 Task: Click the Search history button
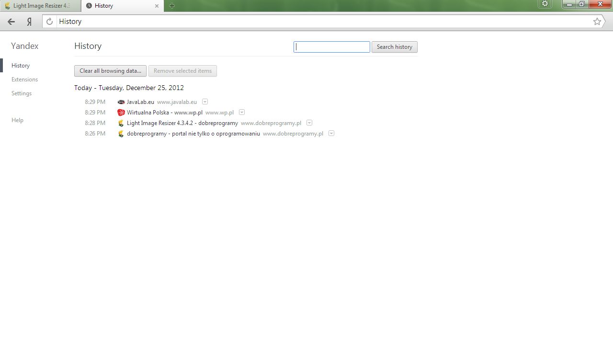(x=395, y=47)
